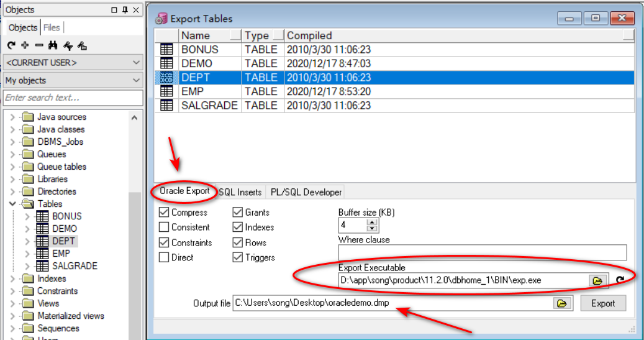The width and height of the screenshot is (644, 340).
Task: Toggle the Indexes checkbox
Action: [238, 227]
